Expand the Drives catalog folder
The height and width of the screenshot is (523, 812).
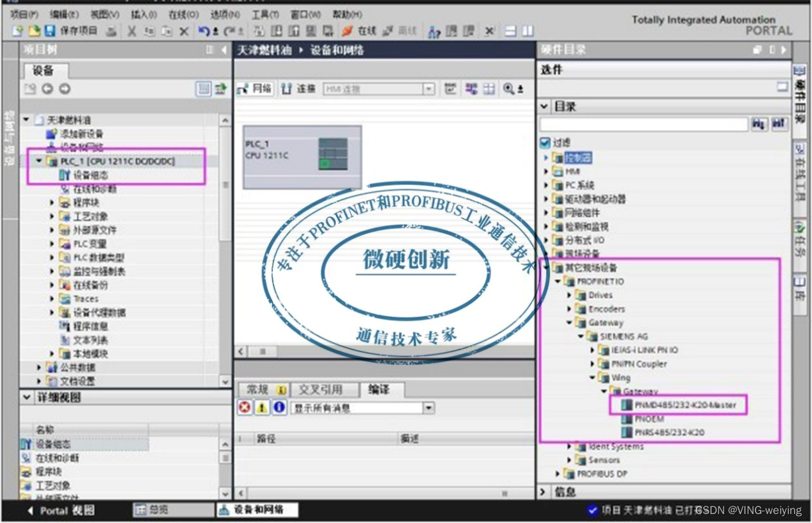click(x=570, y=295)
